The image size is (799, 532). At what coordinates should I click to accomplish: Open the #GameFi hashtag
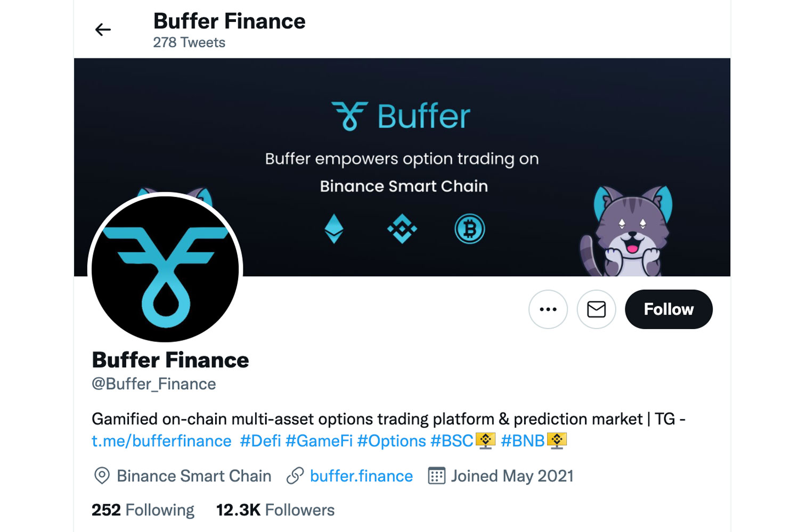pos(320,440)
